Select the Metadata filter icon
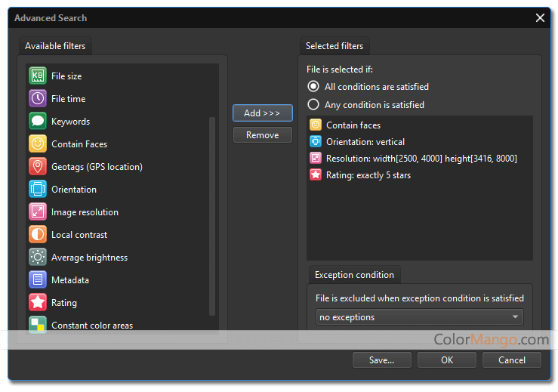 pos(38,280)
